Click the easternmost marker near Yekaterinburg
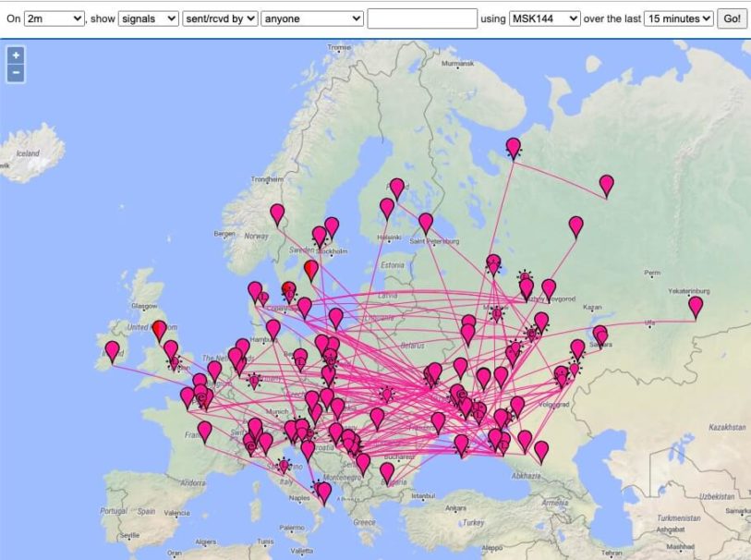751x560 pixels. coord(696,306)
